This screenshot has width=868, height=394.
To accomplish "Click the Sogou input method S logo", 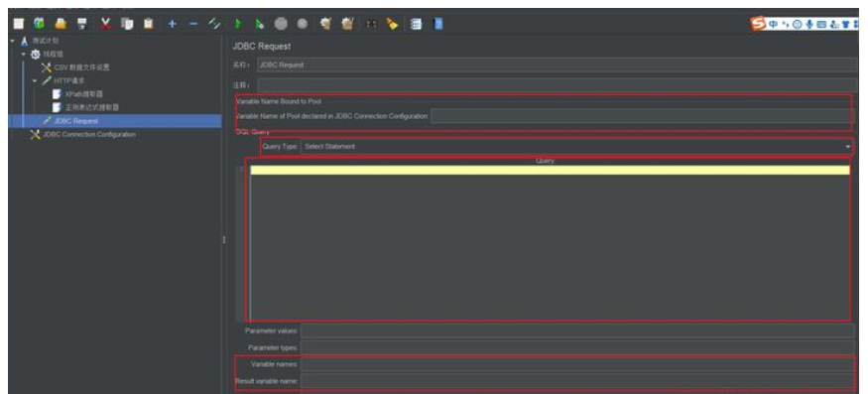I will 757,24.
